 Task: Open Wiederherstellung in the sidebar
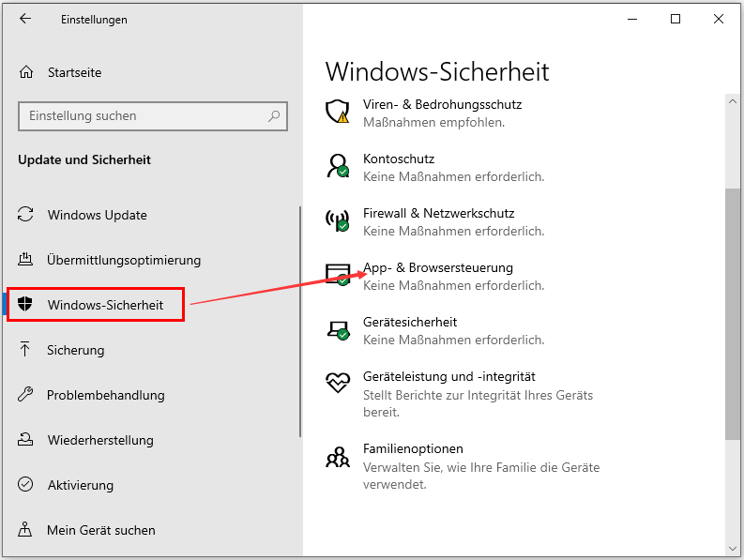(100, 441)
